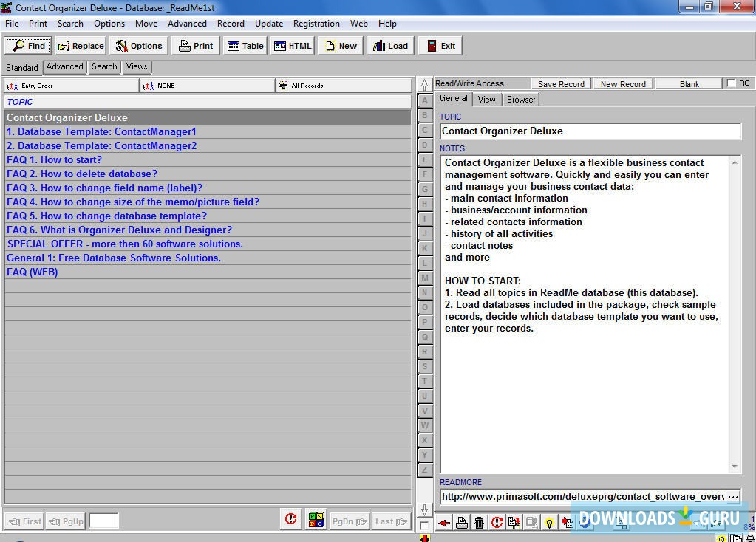Delete the current record using trash icon
Screen dimensions: 756x542
coord(480,522)
